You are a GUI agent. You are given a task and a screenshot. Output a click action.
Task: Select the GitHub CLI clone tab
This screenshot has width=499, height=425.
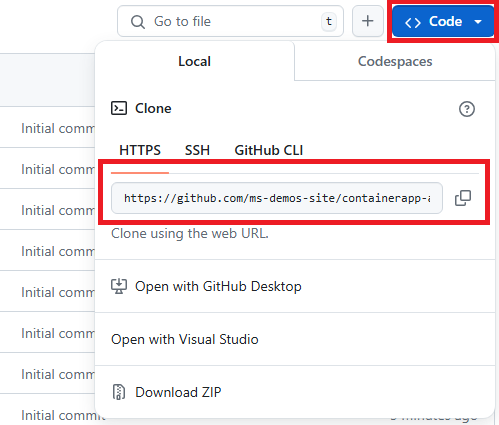[x=269, y=150]
